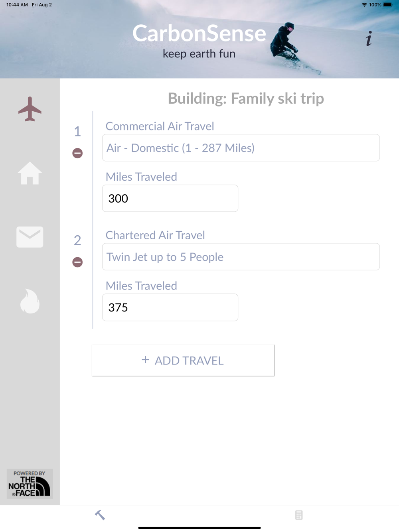
Task: Tap the battery status indicator
Action: [x=388, y=5]
